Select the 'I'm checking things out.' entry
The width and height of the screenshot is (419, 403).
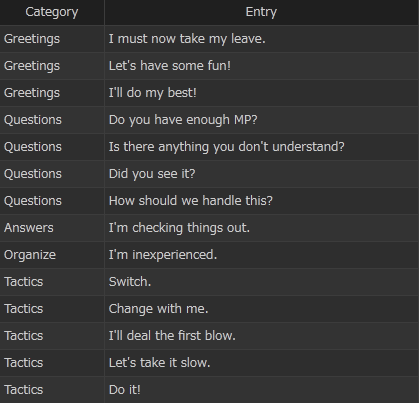tap(179, 228)
